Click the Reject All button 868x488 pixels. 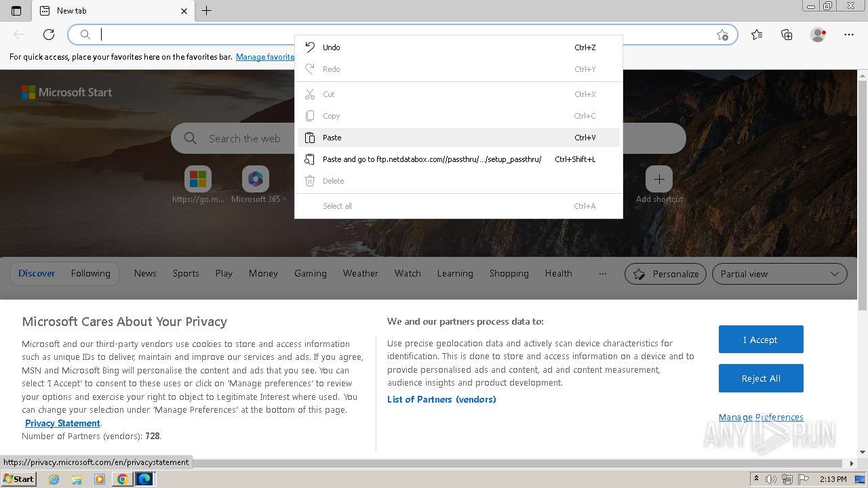pyautogui.click(x=761, y=379)
